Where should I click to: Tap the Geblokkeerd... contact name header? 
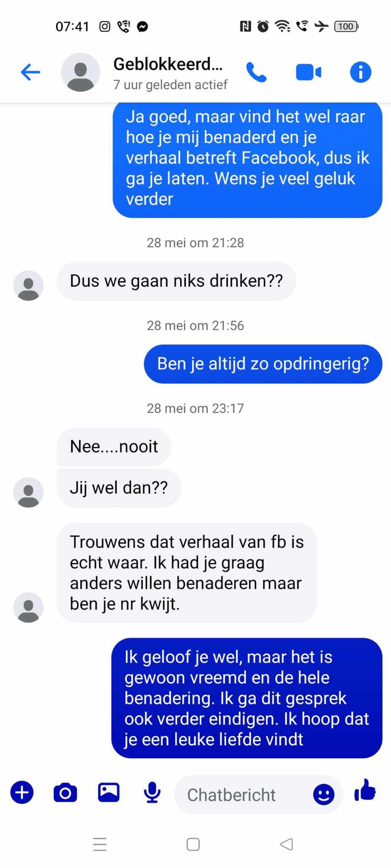coord(168,64)
